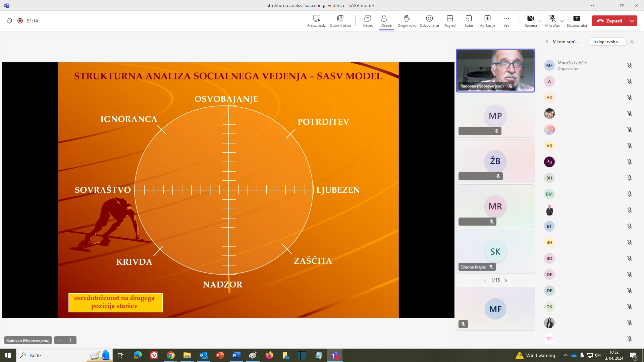This screenshot has height=362, width=644.
Task: Open the taskbar clock and date
Action: 614,355
